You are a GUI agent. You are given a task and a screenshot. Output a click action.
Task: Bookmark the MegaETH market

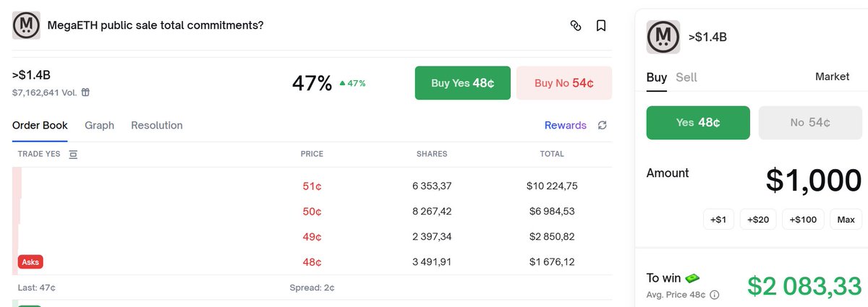click(600, 25)
